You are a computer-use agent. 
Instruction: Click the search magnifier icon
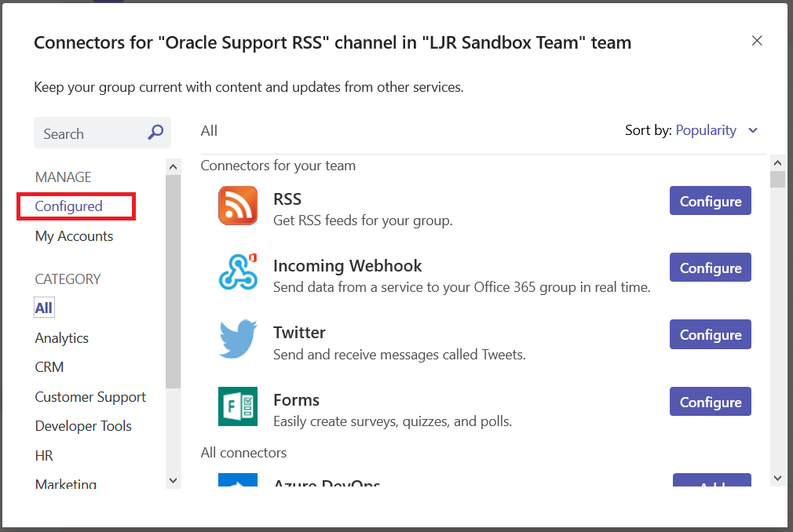(x=155, y=133)
